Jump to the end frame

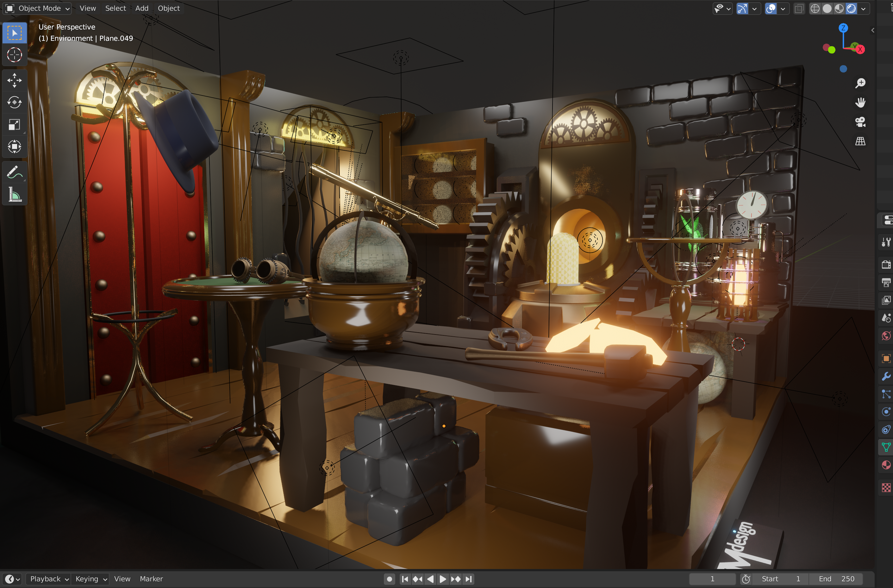[x=469, y=579]
